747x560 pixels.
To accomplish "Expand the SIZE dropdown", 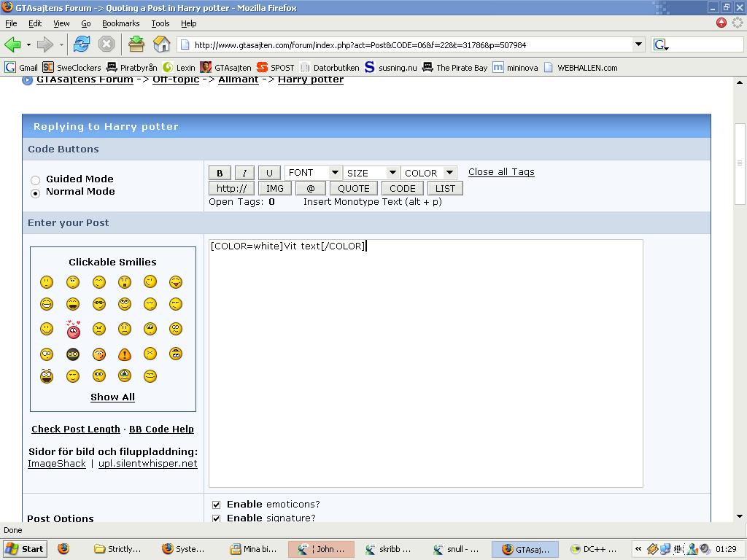I will pyautogui.click(x=371, y=173).
